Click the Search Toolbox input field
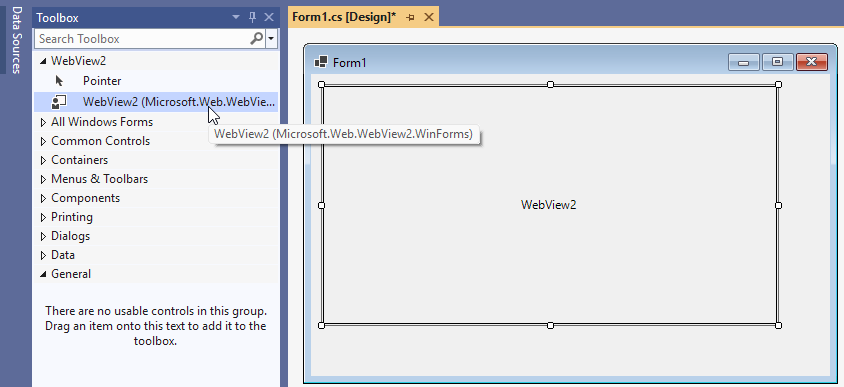This screenshot has width=844, height=387. click(143, 39)
